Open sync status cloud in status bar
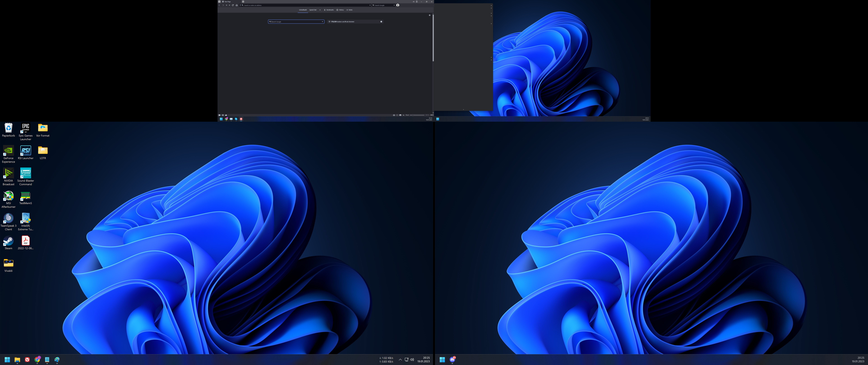This screenshot has width=868, height=365. [x=226, y=115]
